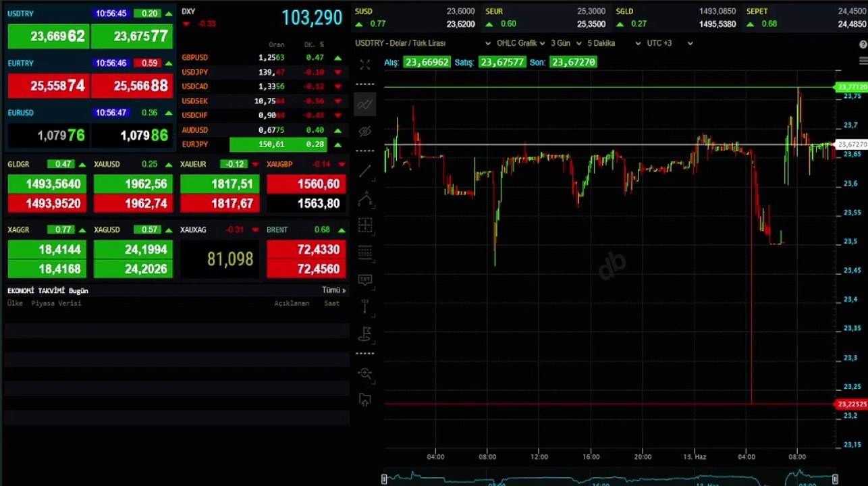Click the DXY index value 103,290

click(312, 18)
